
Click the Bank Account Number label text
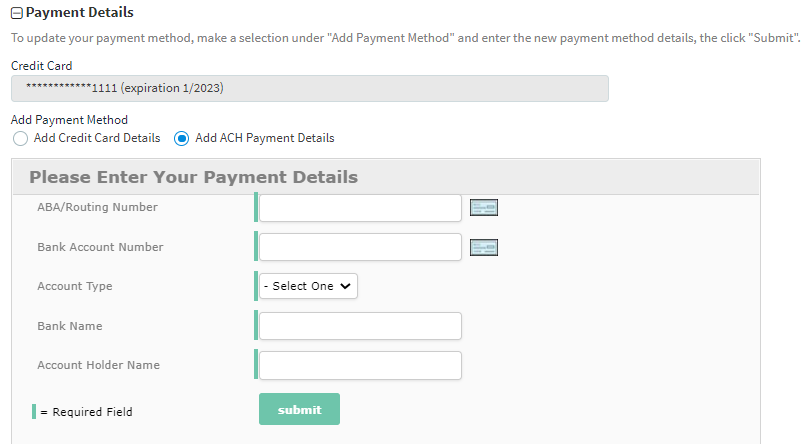100,247
